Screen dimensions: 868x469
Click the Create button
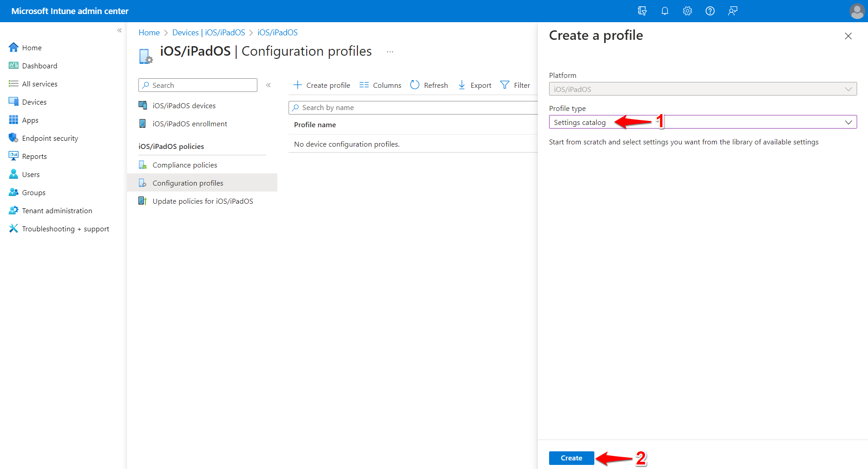(572, 458)
